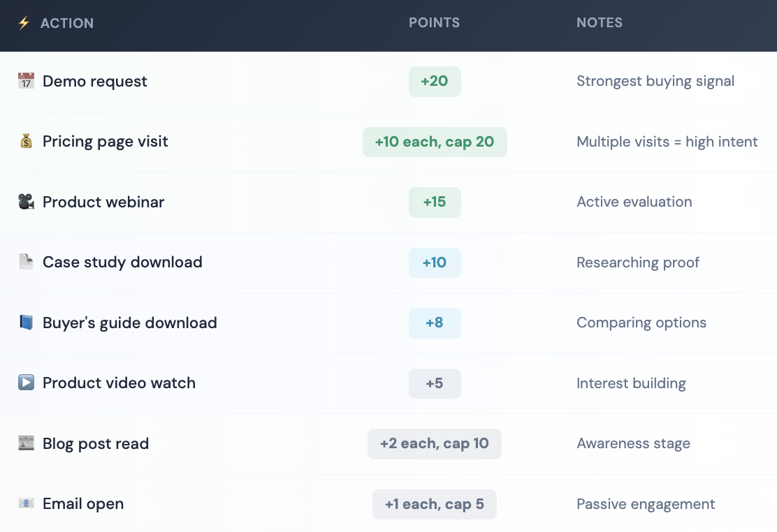
Task: Click the document icon for Case study download
Action: coord(25,263)
